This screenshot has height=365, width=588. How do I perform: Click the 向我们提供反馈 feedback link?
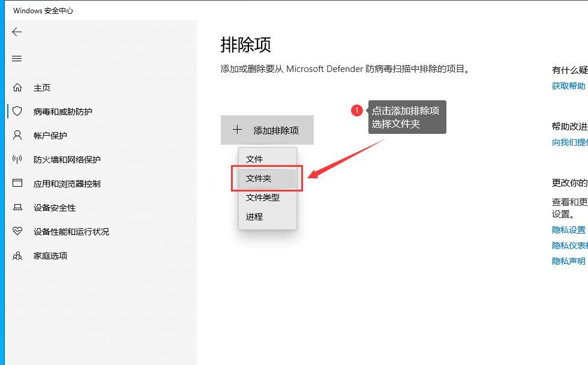(x=569, y=142)
